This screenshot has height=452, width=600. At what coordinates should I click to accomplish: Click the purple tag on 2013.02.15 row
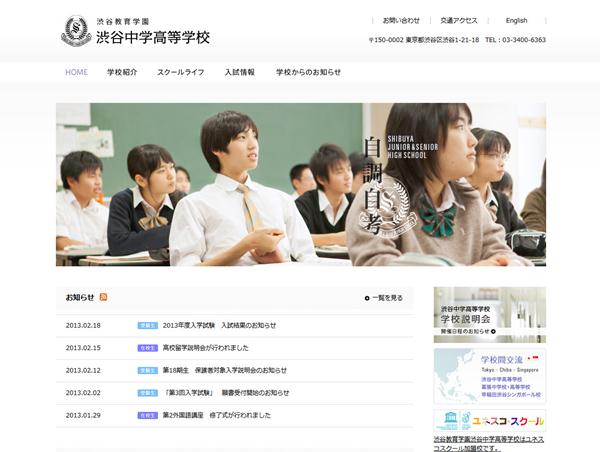(148, 348)
